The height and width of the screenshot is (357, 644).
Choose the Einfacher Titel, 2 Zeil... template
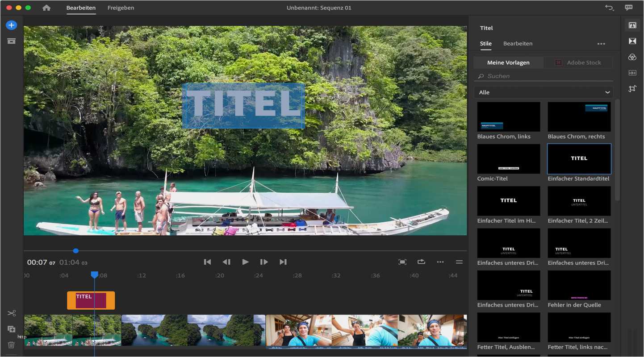coord(579,201)
